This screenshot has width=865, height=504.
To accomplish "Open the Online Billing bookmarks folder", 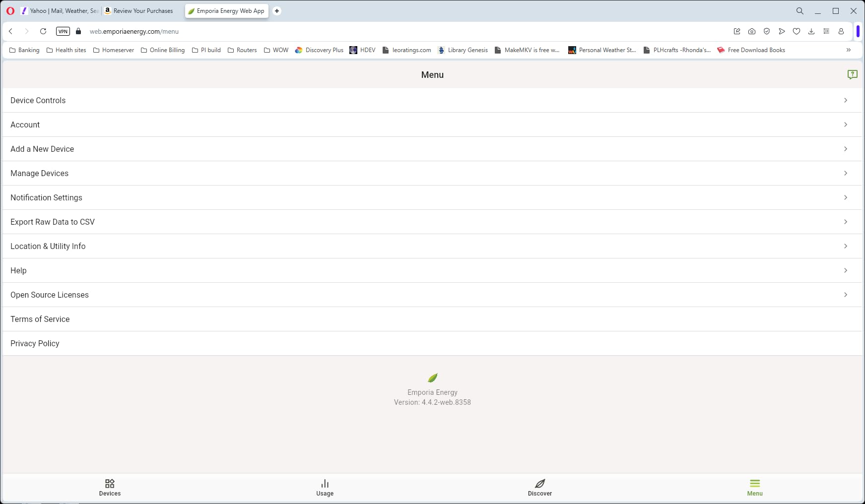I will click(x=163, y=50).
